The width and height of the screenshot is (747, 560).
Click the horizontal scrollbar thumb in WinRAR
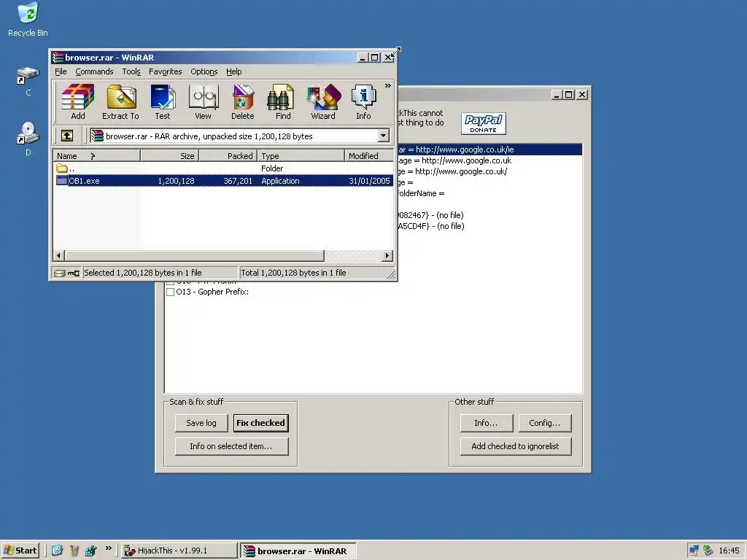194,256
